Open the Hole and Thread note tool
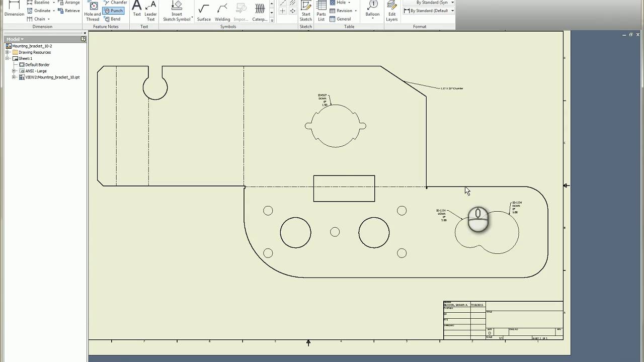 (92, 11)
